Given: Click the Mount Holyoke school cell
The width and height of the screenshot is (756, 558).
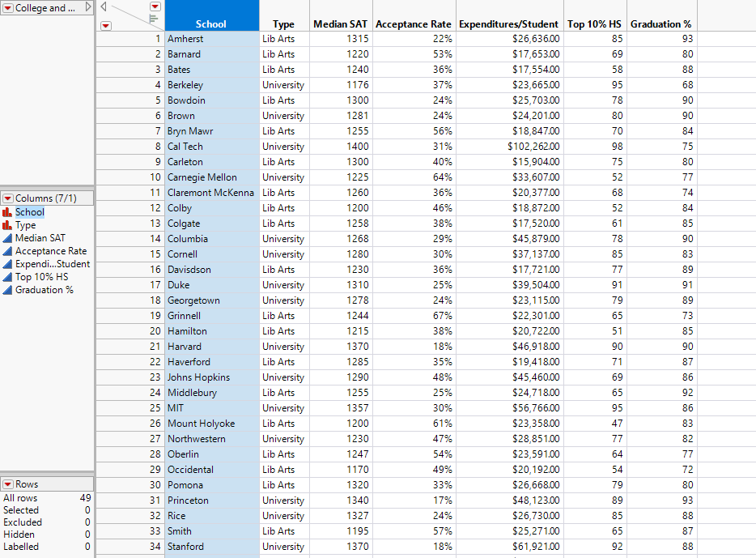Looking at the screenshot, I should 211,424.
